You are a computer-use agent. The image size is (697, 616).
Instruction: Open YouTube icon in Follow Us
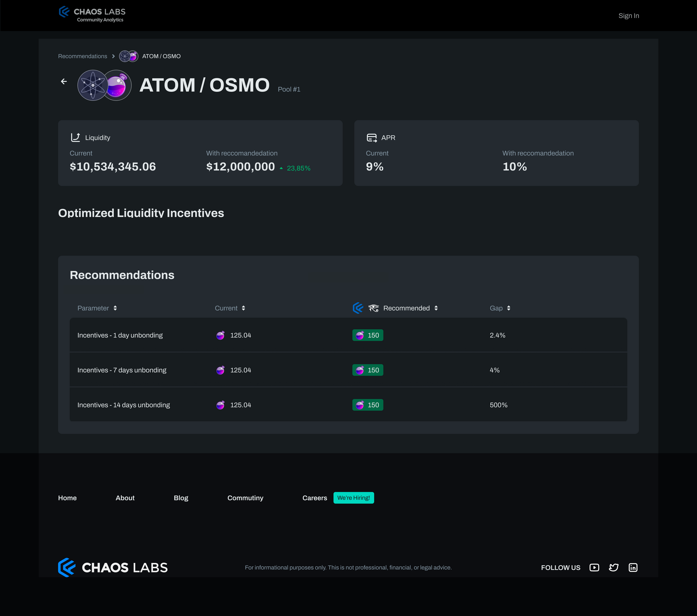point(594,568)
